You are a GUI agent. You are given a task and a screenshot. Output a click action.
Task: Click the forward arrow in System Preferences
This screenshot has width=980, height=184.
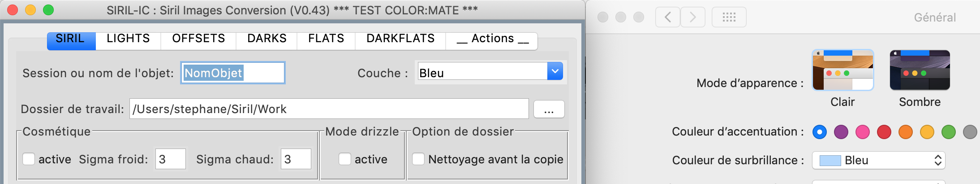click(693, 18)
